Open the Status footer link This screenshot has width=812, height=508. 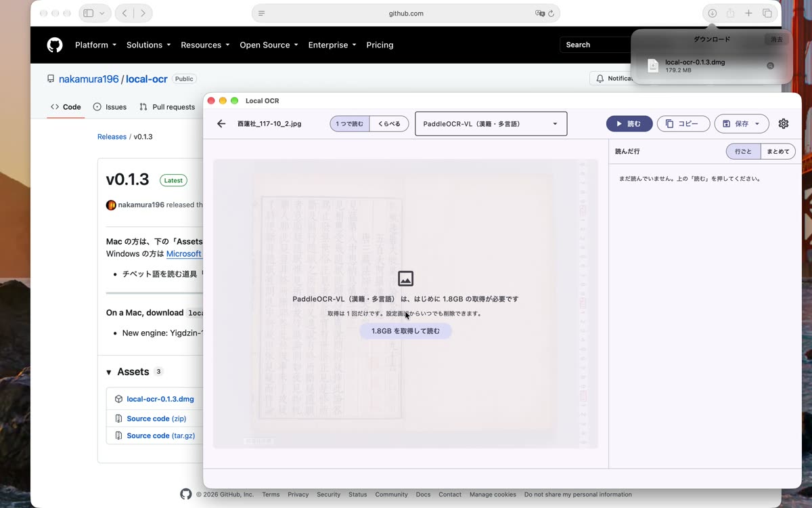coord(358,494)
